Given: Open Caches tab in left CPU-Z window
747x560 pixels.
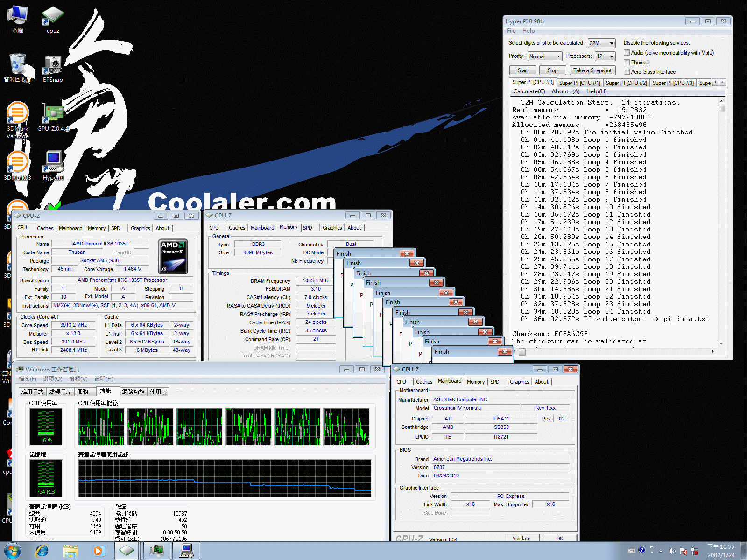Looking at the screenshot, I should pyautogui.click(x=45, y=229).
